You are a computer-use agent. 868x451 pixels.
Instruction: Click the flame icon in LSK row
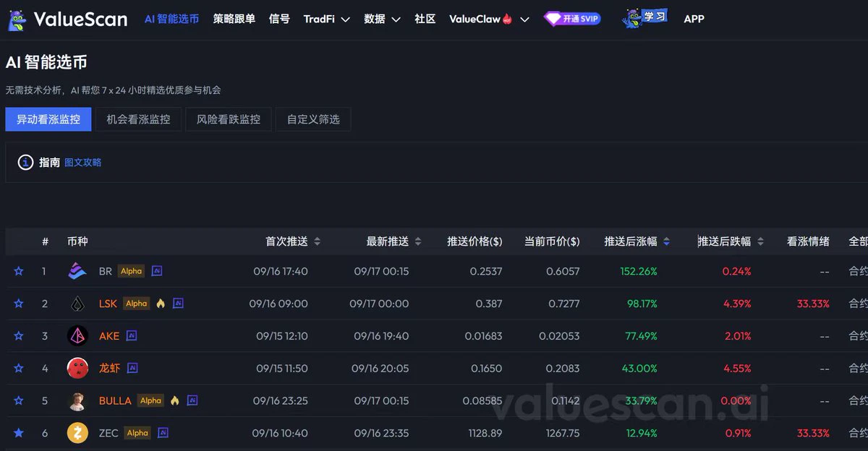(161, 304)
